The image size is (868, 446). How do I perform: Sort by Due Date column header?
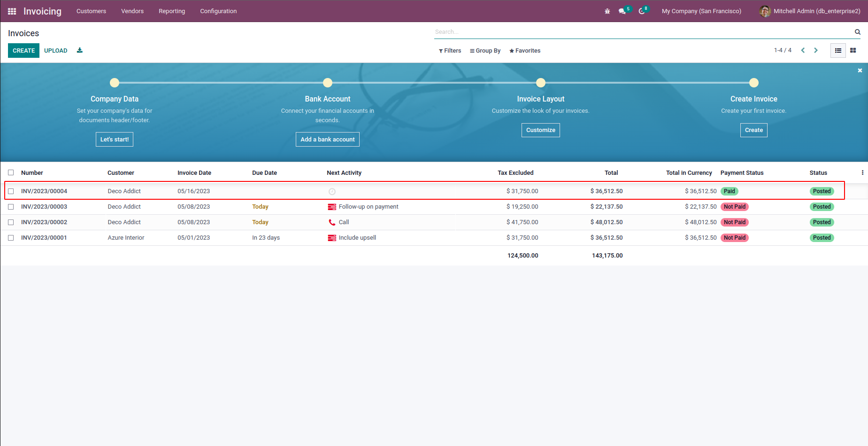pyautogui.click(x=264, y=172)
